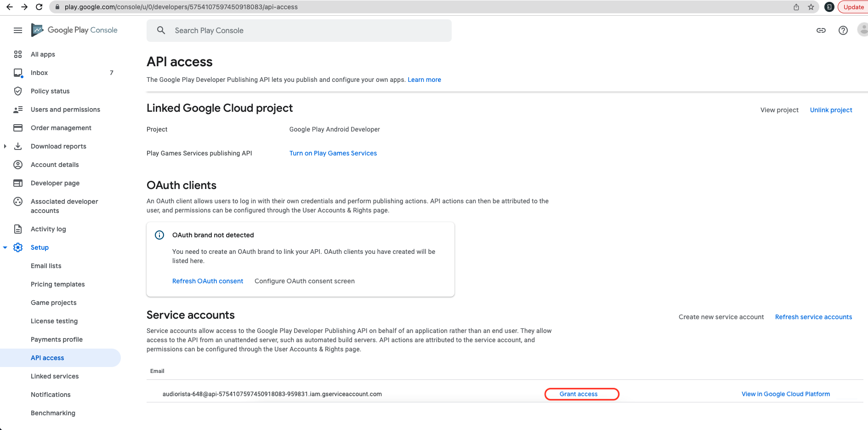
Task: Click the browser Update button
Action: 853,7
